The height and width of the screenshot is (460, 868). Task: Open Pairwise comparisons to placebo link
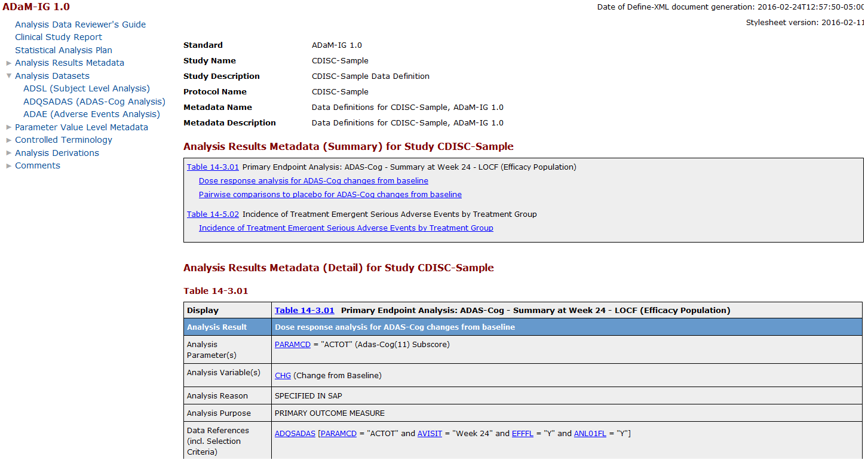pos(330,195)
